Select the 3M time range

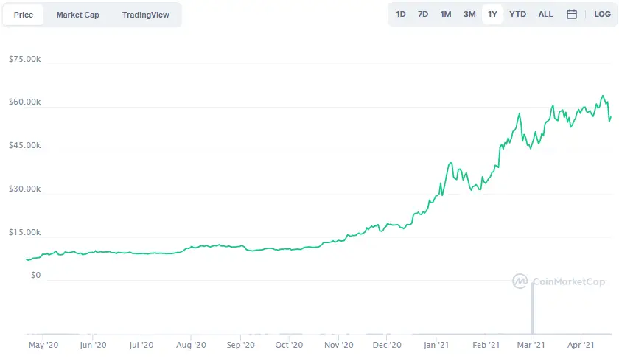(469, 15)
